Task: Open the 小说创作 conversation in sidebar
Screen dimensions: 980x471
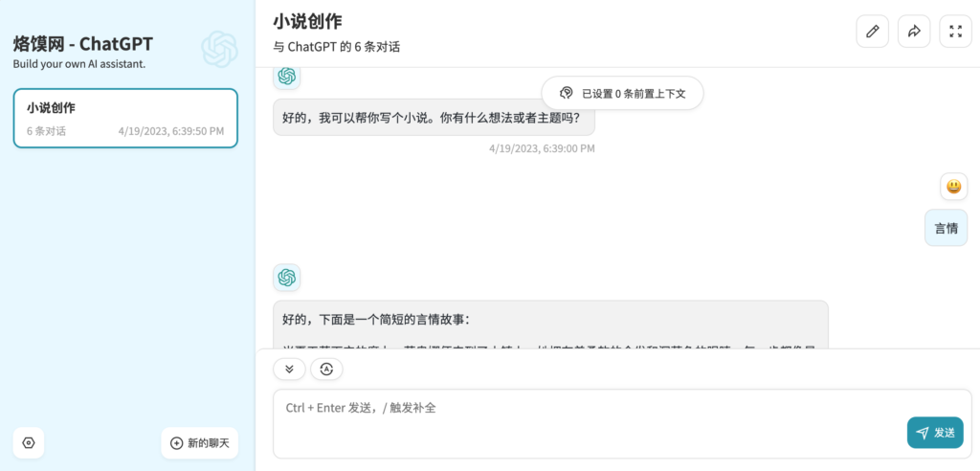Action: 125,119
